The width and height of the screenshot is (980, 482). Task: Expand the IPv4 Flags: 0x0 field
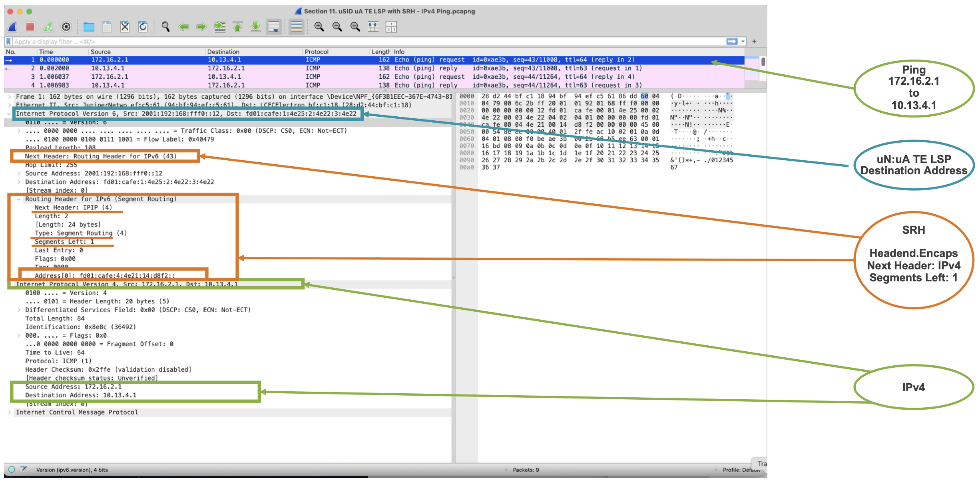[19, 335]
